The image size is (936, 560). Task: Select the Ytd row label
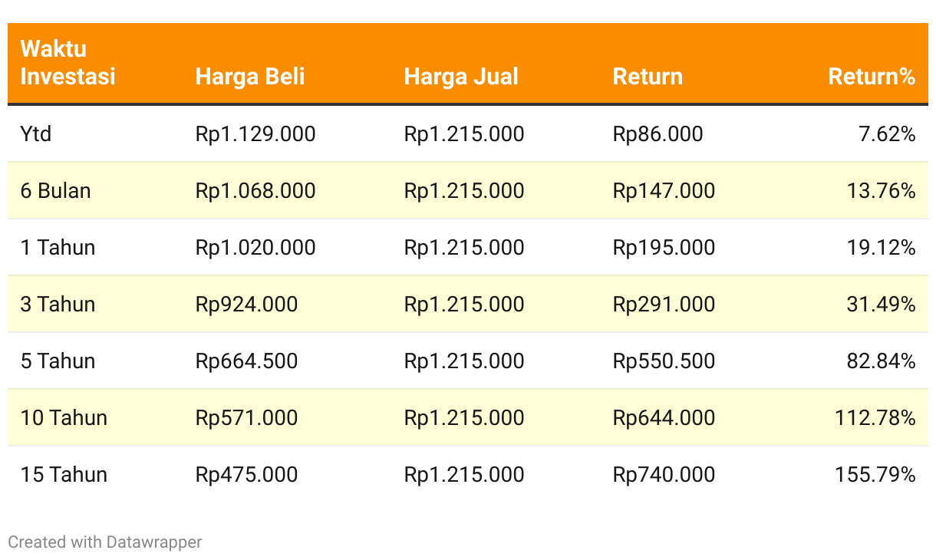[36, 134]
